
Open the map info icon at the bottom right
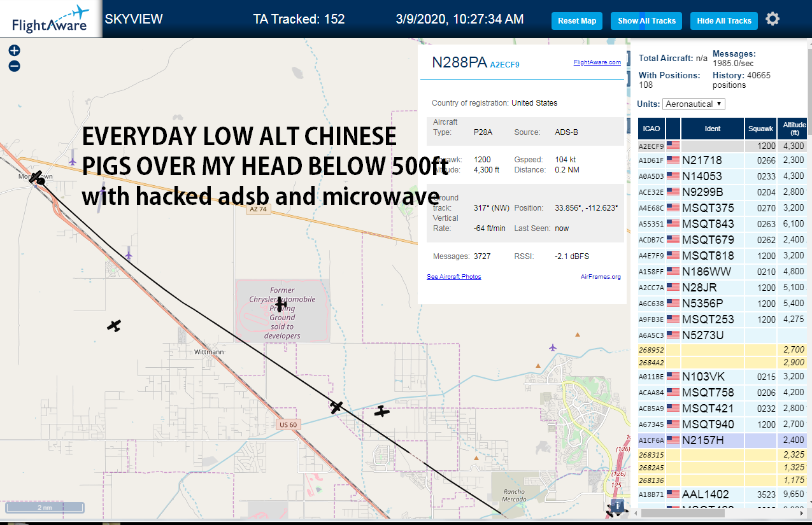(616, 507)
